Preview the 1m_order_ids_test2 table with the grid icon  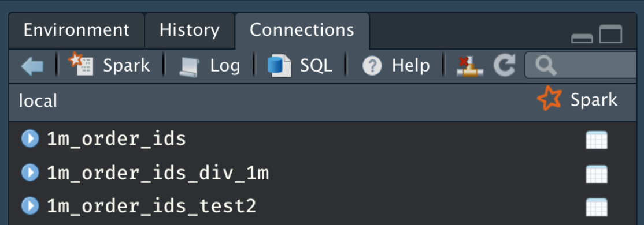[597, 207]
